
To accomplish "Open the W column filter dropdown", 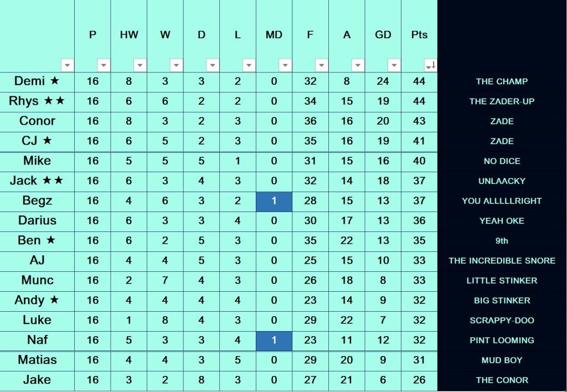I will [176, 65].
